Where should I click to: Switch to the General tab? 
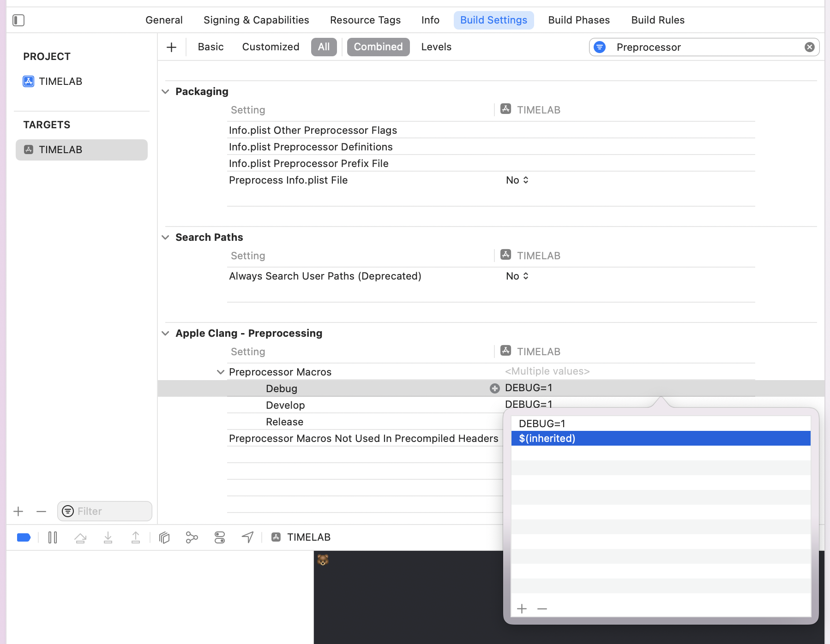click(164, 20)
